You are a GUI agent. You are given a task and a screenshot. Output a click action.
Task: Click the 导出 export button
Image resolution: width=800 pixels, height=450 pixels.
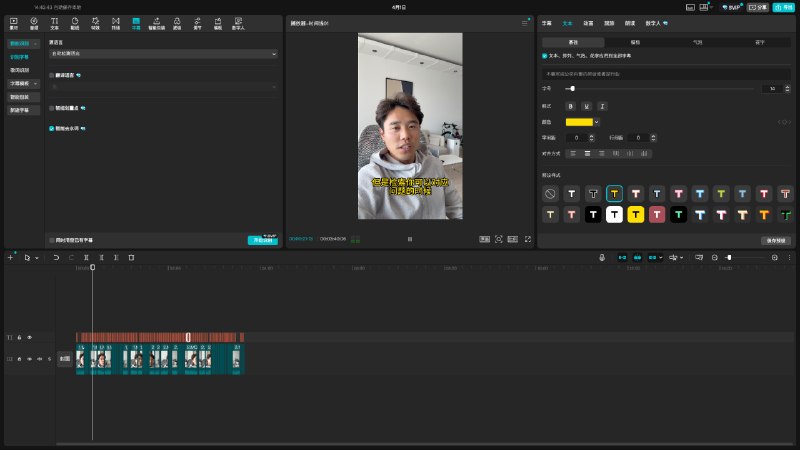pos(783,6)
